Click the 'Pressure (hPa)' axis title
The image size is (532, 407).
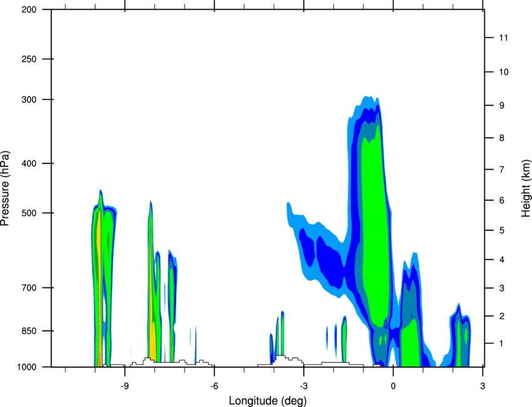pos(5,188)
